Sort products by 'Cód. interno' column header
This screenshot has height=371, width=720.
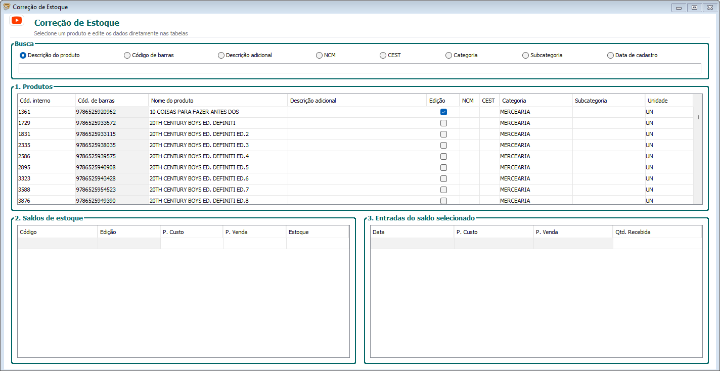46,101
